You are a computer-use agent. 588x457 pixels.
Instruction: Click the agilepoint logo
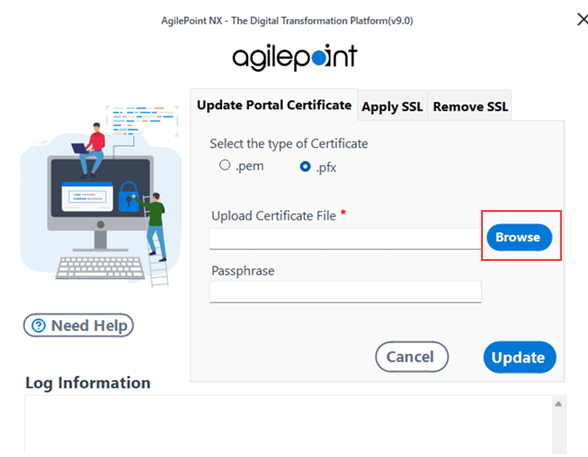tap(295, 57)
